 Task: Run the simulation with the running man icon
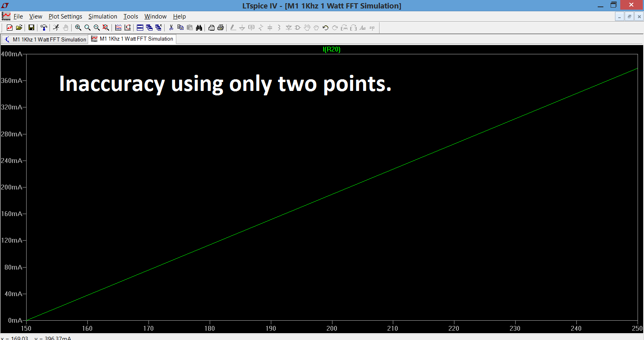[x=56, y=27]
